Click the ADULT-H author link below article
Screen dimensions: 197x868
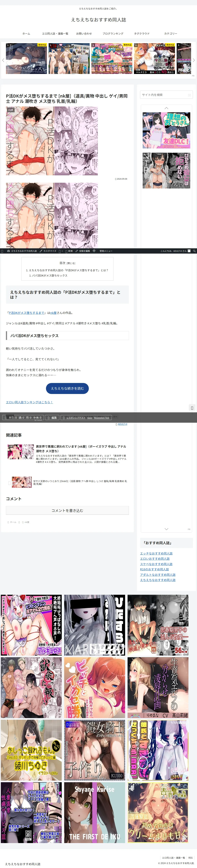[122, 424]
